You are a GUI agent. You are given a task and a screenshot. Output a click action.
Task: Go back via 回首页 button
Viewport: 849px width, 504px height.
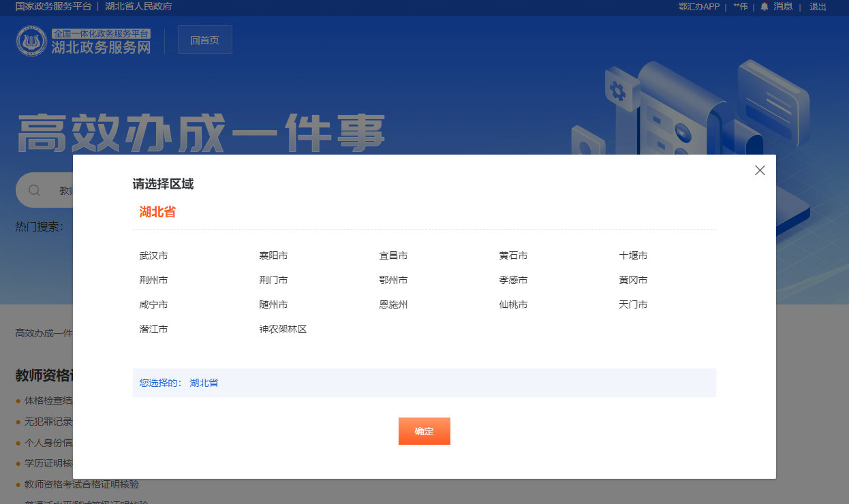(205, 40)
